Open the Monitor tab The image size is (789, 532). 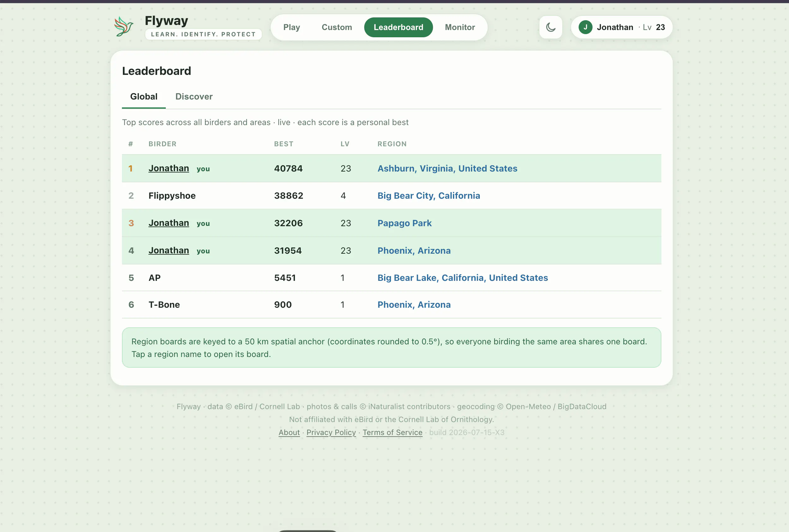(460, 27)
